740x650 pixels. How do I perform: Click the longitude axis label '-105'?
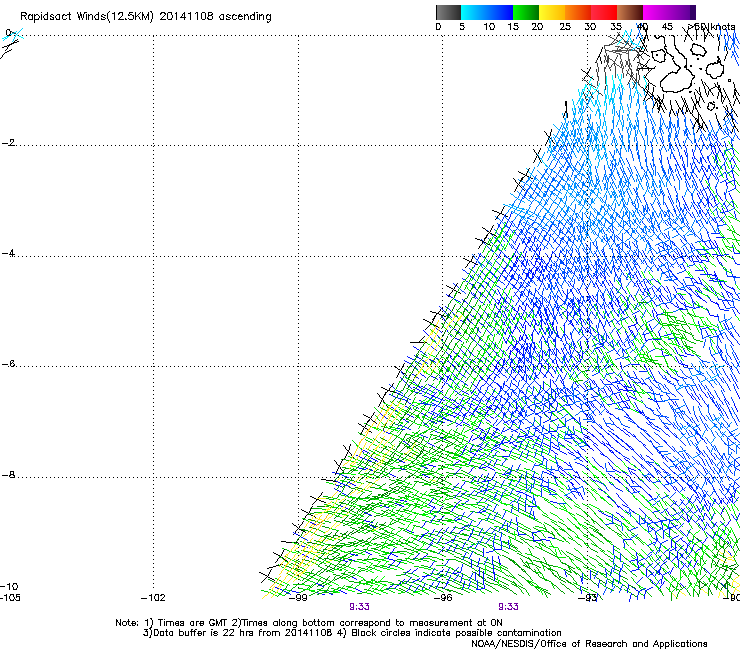[x=10, y=598]
